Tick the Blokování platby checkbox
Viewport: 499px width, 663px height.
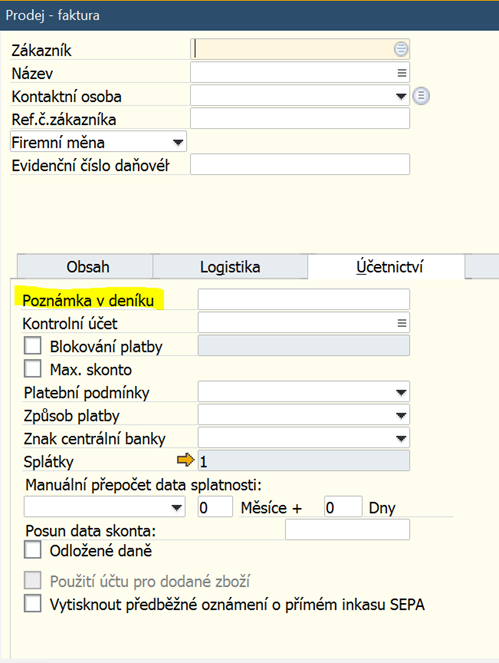33,345
